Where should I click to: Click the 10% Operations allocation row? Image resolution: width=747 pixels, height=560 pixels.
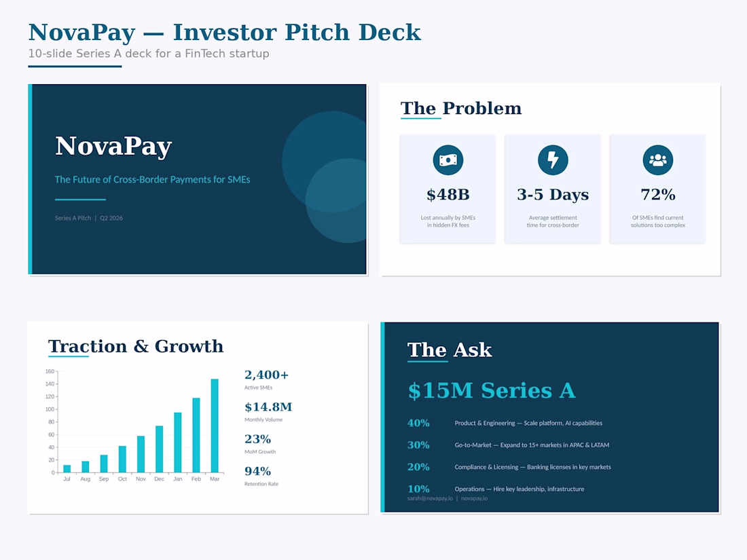pos(496,489)
